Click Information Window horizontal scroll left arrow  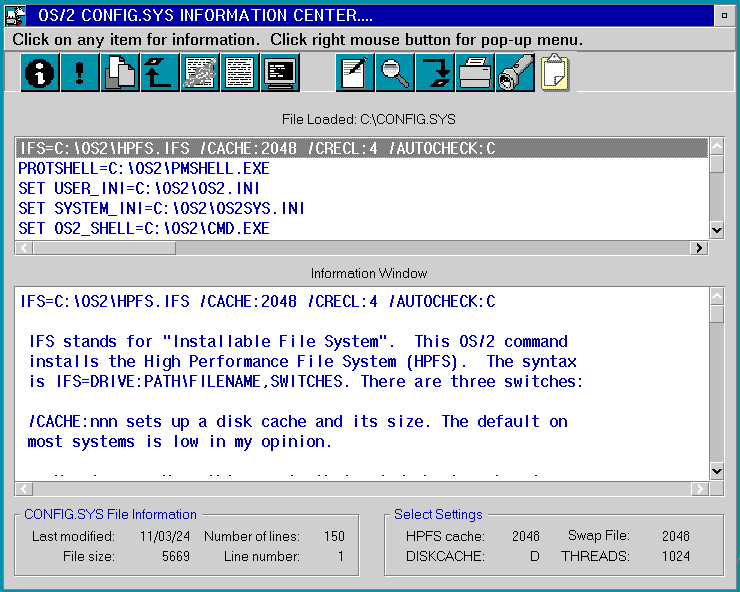24,489
